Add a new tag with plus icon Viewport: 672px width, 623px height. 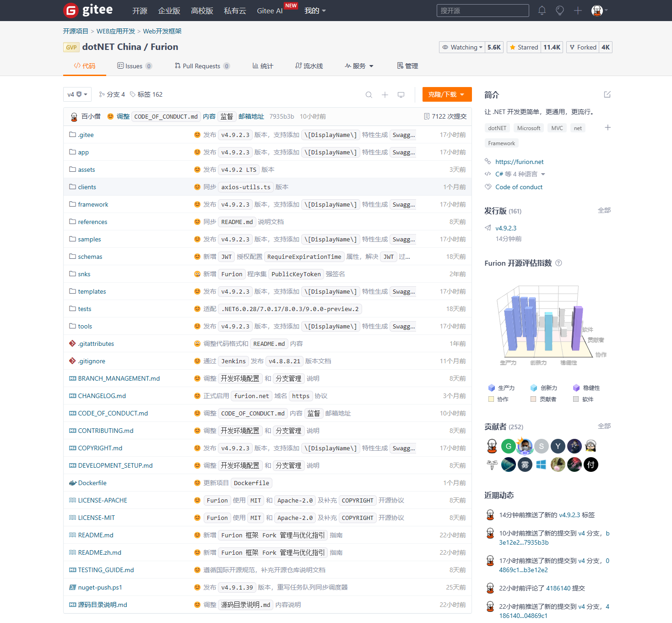[607, 127]
